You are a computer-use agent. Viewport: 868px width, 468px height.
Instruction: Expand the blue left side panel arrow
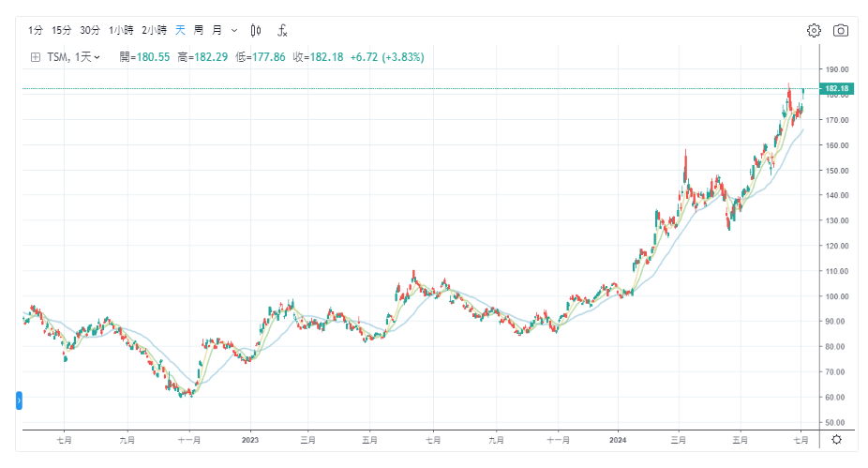(20, 401)
